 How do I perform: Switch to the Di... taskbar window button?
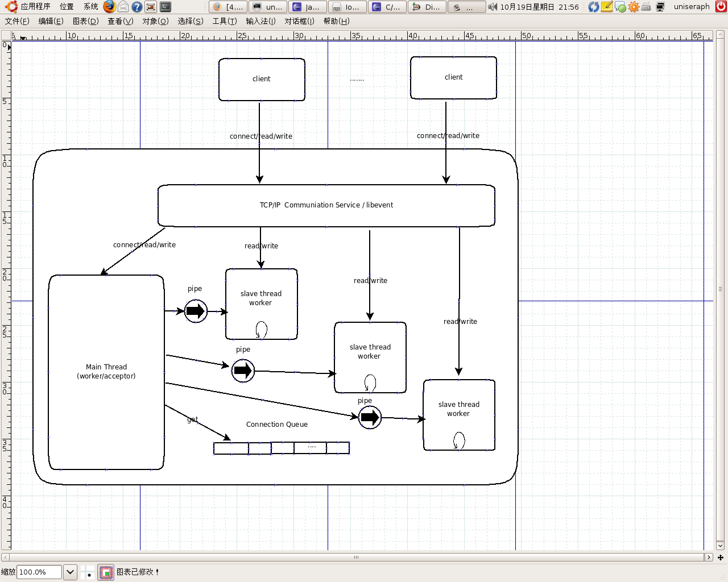point(427,7)
